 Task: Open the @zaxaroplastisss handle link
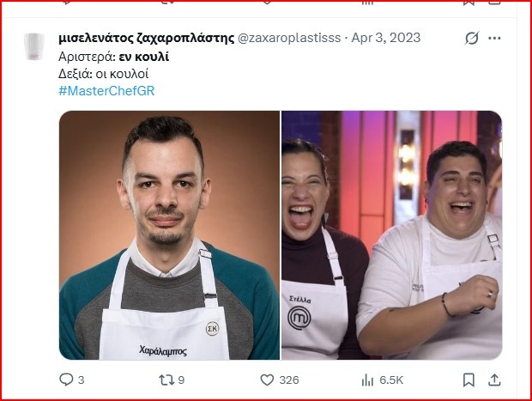click(289, 38)
